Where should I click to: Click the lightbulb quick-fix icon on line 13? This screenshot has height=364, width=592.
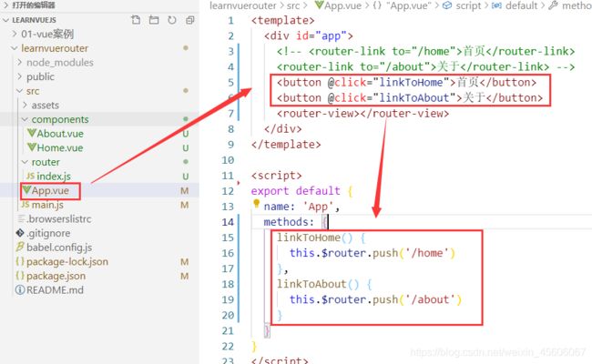pyautogui.click(x=256, y=204)
